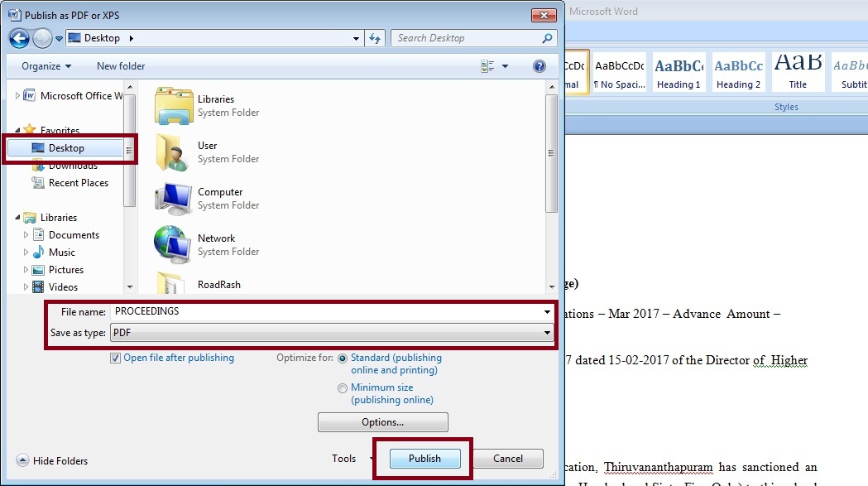Open the view options dropdown arrow

tap(505, 66)
